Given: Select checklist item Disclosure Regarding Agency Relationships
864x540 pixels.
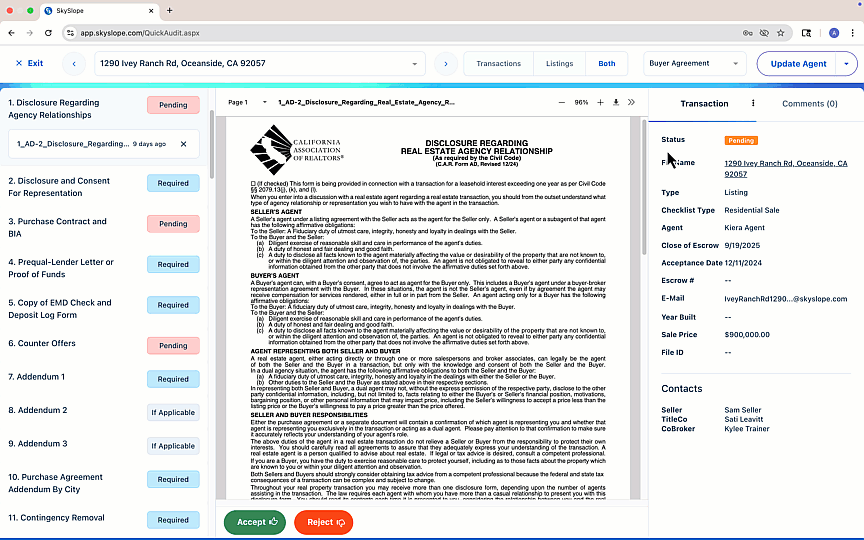Looking at the screenshot, I should tap(54, 109).
